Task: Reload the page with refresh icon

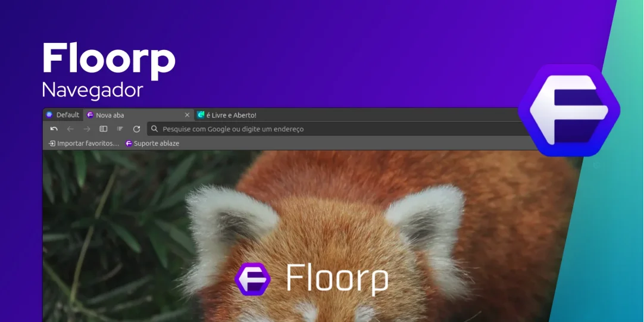Action: coord(137,129)
